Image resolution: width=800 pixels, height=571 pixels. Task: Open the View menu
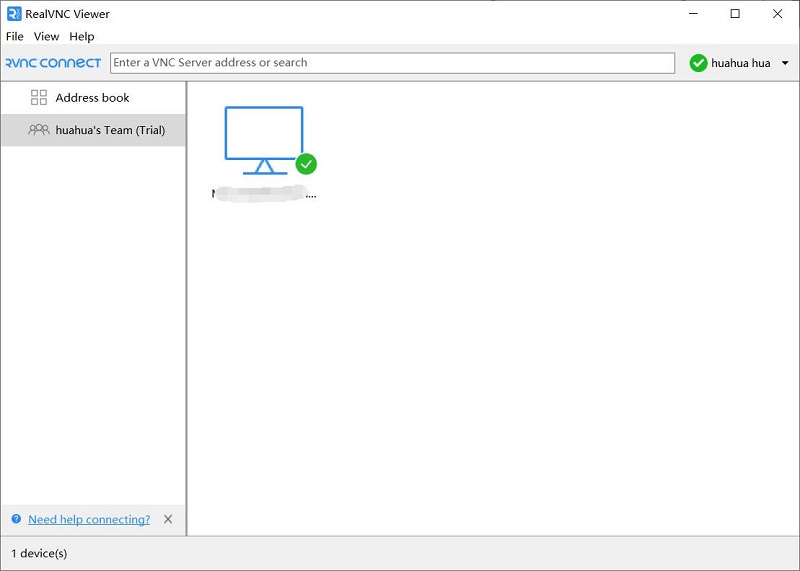(x=46, y=37)
